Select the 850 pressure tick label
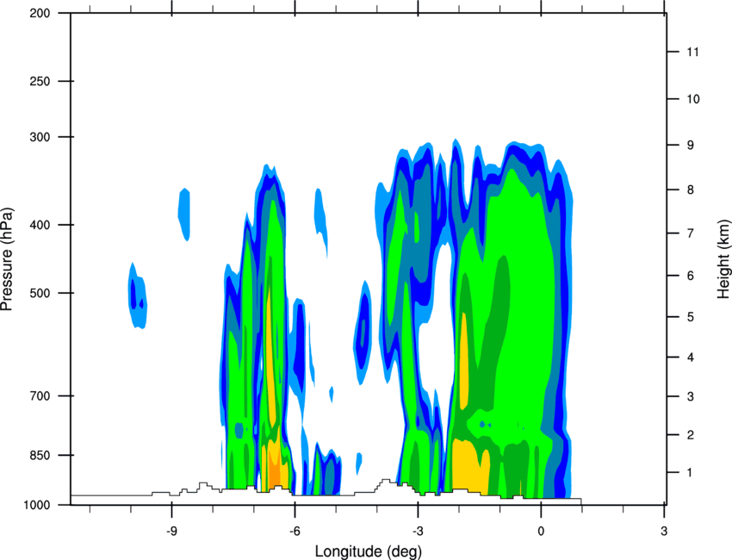732x560 pixels. (x=40, y=455)
